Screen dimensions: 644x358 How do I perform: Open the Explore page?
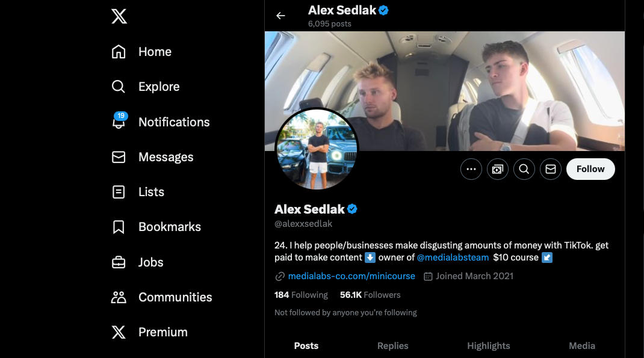pos(158,87)
